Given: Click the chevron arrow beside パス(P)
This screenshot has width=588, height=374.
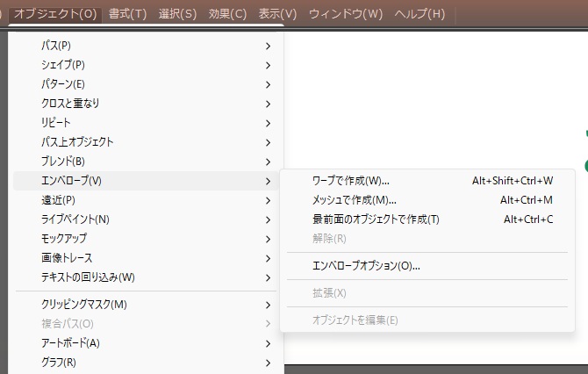Looking at the screenshot, I should (x=268, y=47).
